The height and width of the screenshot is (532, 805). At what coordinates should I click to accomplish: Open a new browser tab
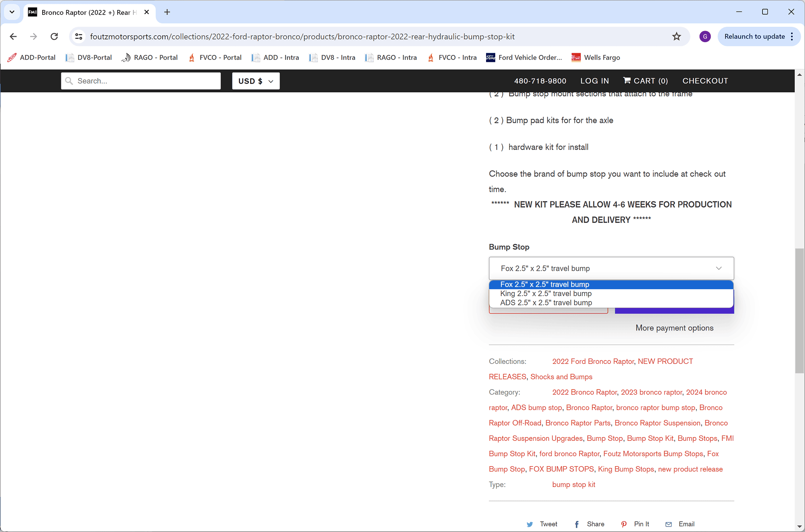point(167,12)
